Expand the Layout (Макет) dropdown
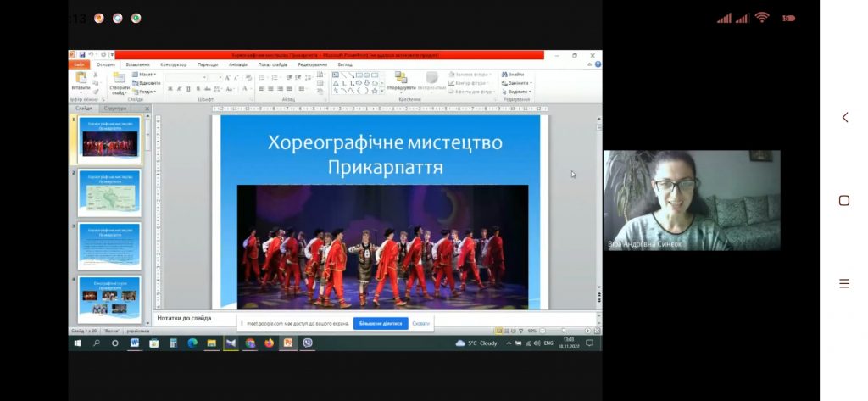The height and width of the screenshot is (401, 868). click(144, 75)
